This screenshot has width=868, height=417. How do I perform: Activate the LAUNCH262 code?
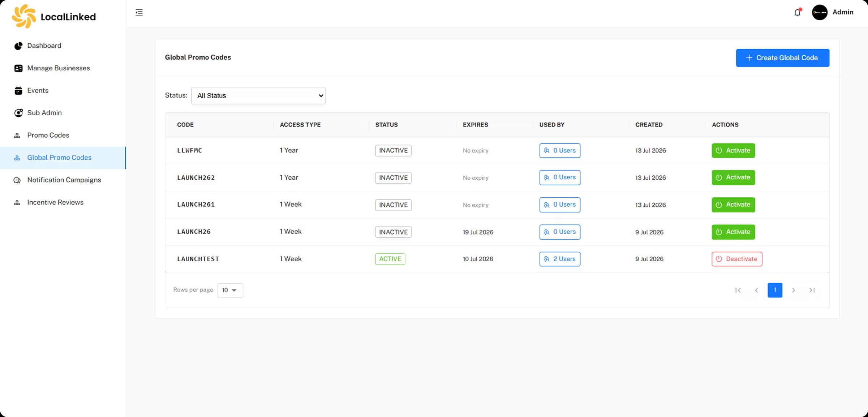(x=733, y=177)
